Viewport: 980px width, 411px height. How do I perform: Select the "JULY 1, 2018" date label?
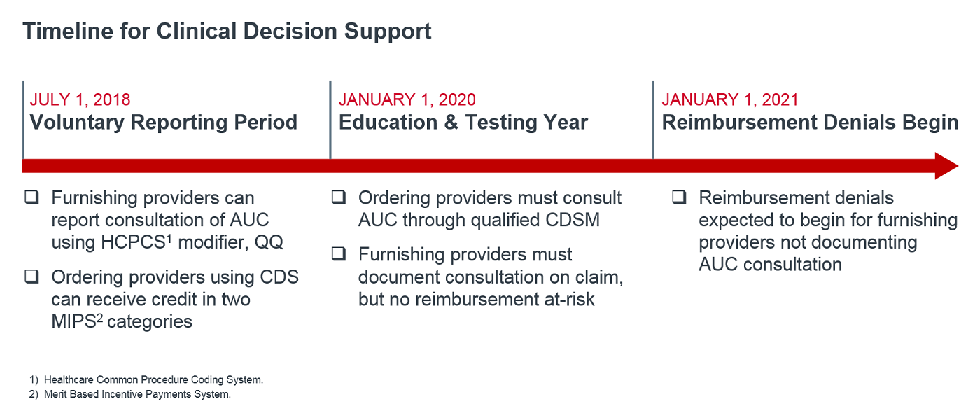(80, 100)
